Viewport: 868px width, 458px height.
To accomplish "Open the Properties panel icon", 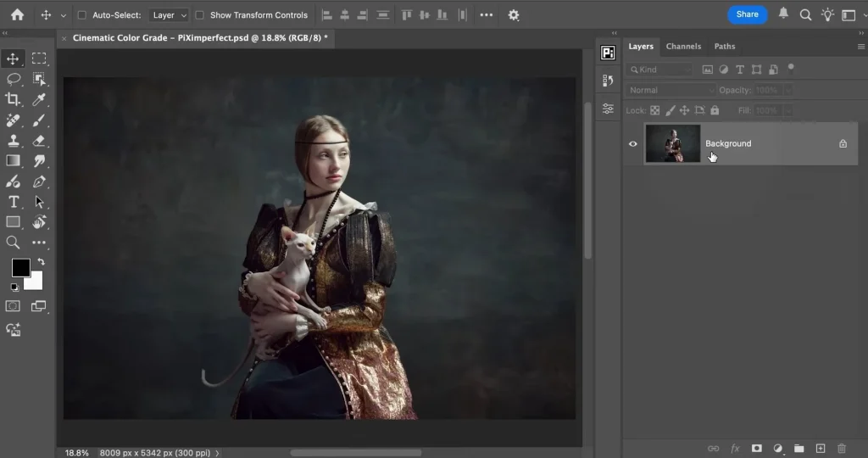I will [608, 109].
